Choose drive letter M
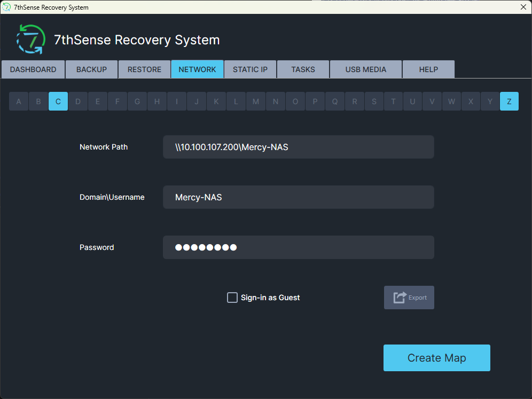This screenshot has width=532, height=399. coord(256,101)
